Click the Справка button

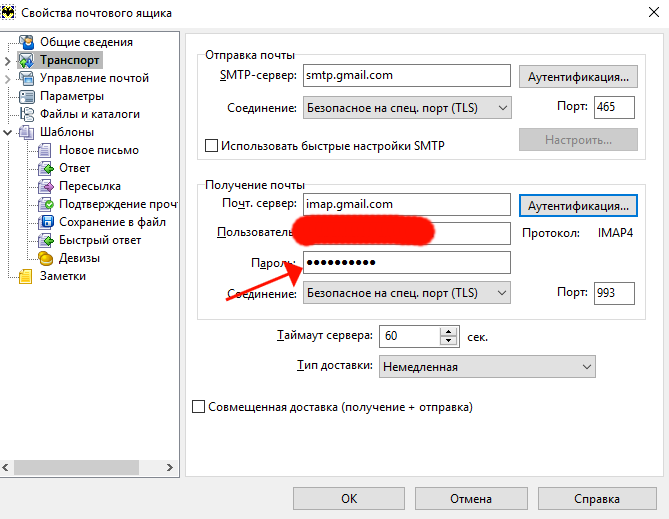(597, 499)
